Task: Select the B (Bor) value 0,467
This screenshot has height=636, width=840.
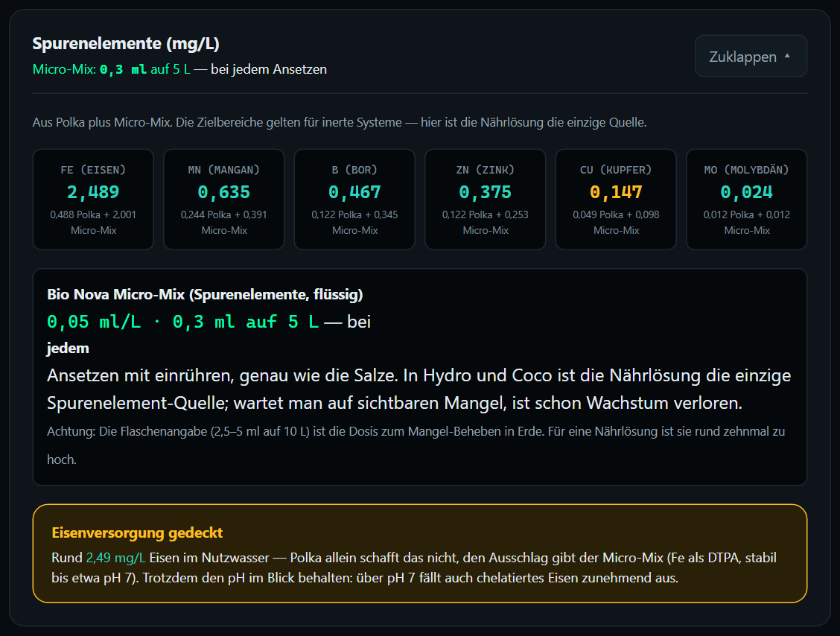Action: [354, 192]
